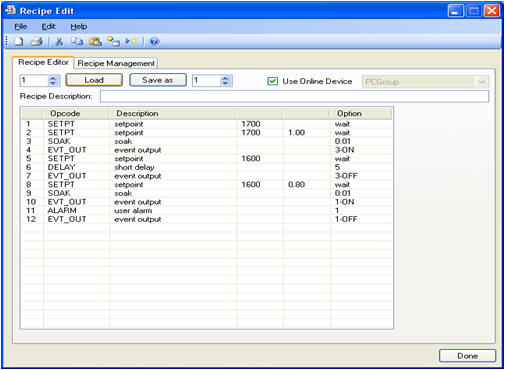Click the 3-OFF option in step 7
The width and height of the screenshot is (505, 370).
coord(346,176)
